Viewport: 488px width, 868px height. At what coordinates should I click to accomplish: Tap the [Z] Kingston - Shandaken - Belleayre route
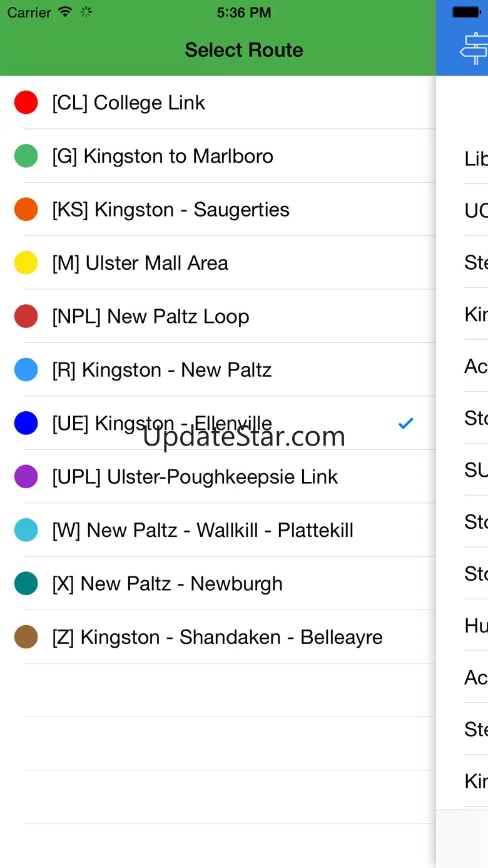tap(217, 637)
